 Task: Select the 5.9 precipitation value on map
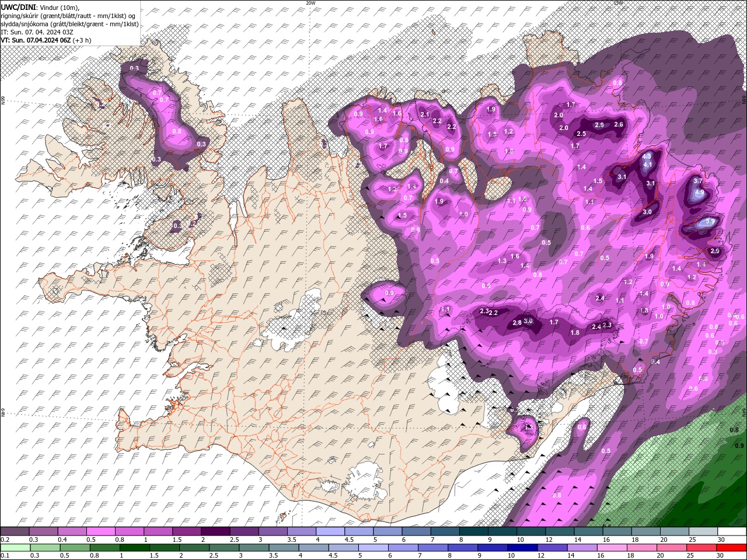point(710,222)
